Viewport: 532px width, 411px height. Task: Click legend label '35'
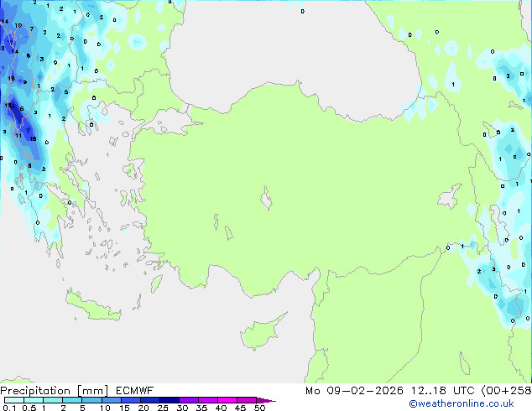point(201,408)
